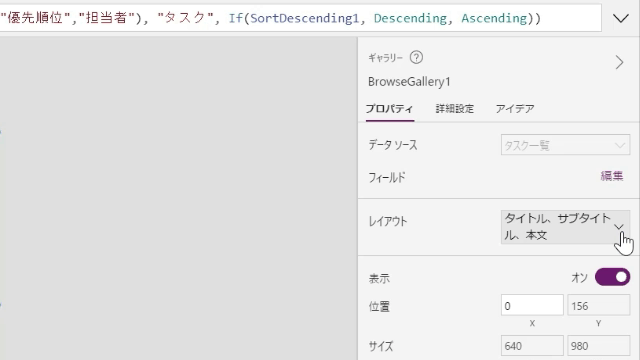Click the データ ソース property label
Screen dimensions: 640x360
pos(393,145)
